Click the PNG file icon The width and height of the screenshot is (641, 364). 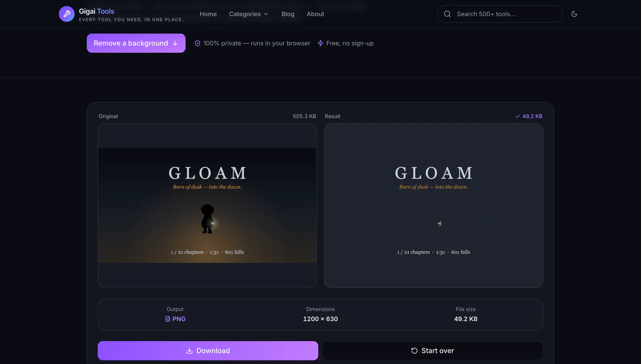(167, 319)
